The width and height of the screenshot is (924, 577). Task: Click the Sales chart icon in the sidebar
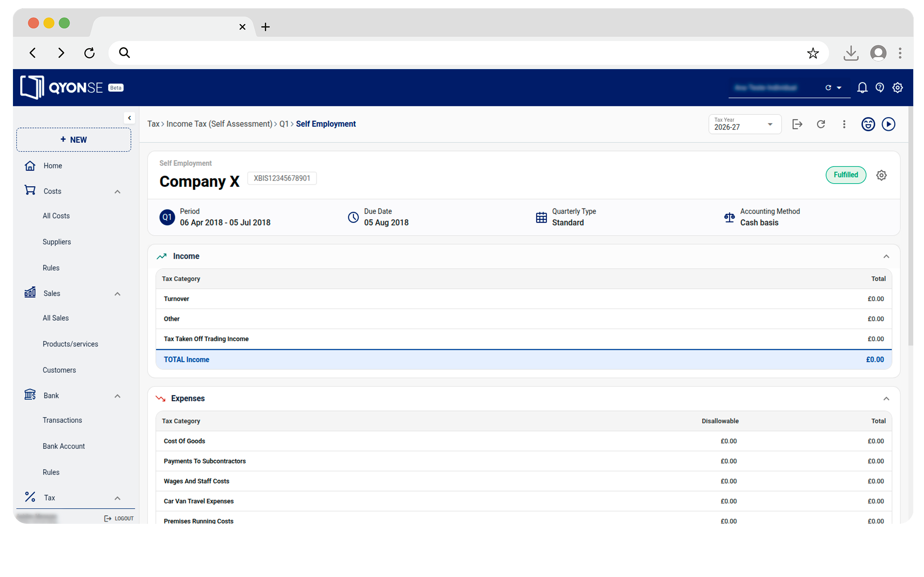pos(30,292)
